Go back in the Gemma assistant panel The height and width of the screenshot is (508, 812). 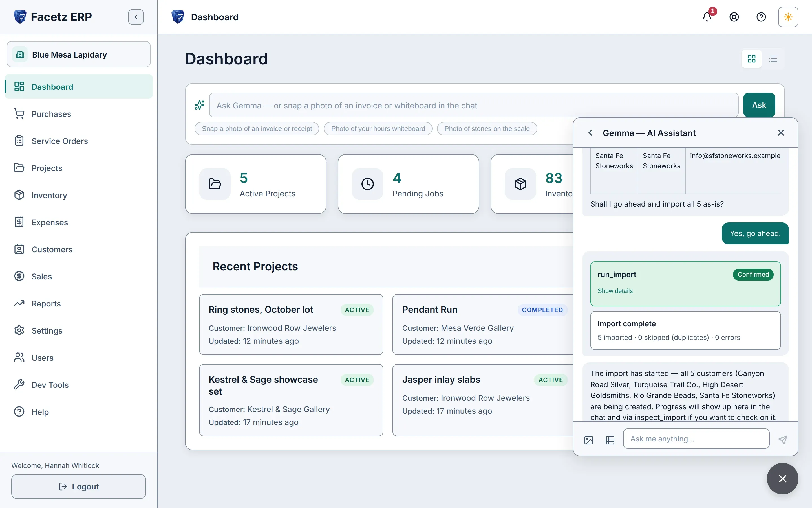(x=590, y=133)
